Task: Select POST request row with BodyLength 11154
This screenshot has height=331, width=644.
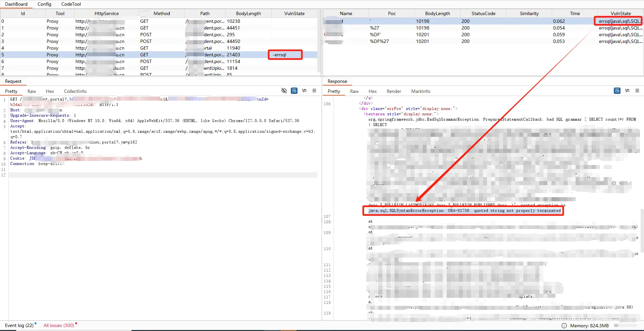Action: (x=159, y=61)
